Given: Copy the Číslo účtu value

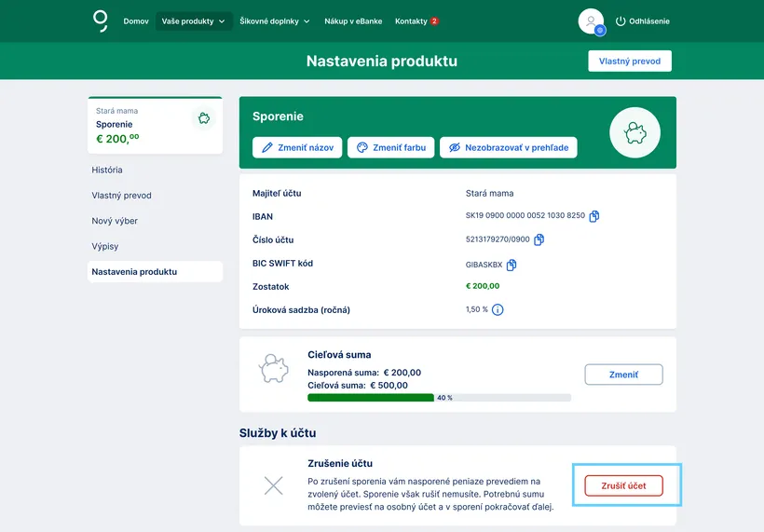Looking at the screenshot, I should [539, 239].
